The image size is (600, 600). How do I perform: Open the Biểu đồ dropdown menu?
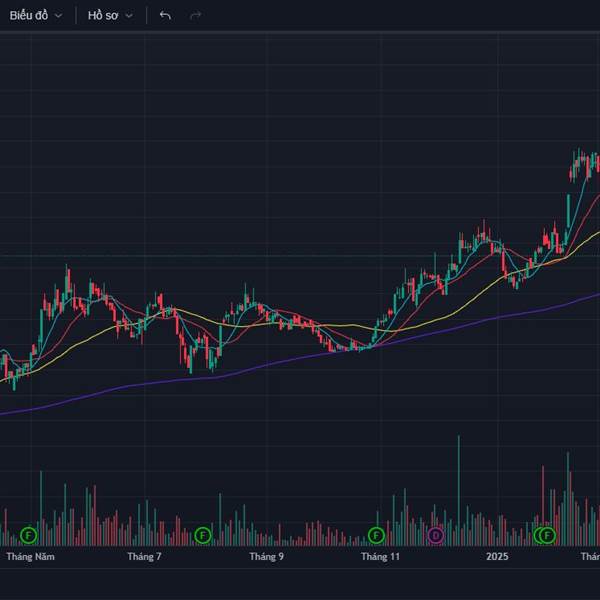(x=36, y=16)
